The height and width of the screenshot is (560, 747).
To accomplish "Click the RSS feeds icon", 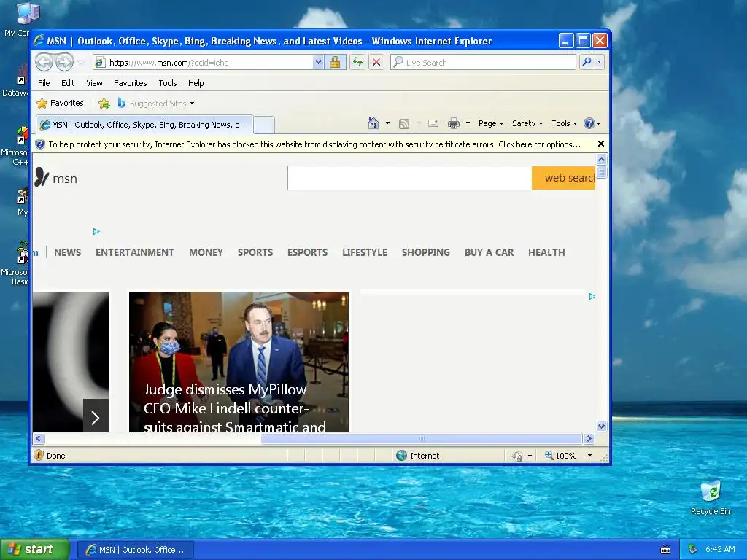I will 404,124.
